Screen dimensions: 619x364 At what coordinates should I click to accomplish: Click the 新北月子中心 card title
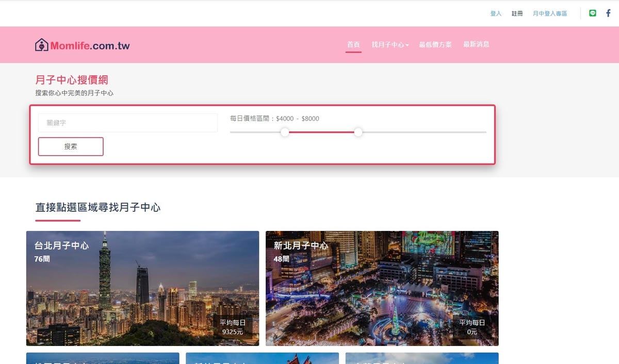301,246
